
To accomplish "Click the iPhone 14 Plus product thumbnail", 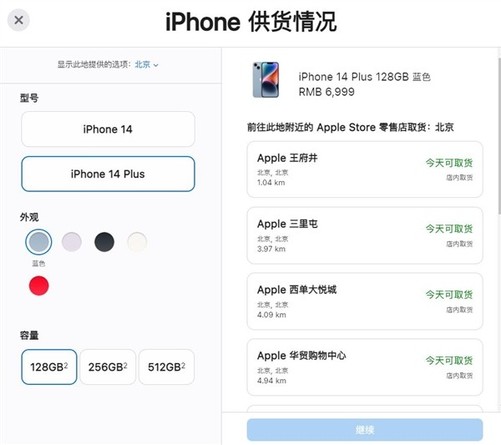I will 266,80.
